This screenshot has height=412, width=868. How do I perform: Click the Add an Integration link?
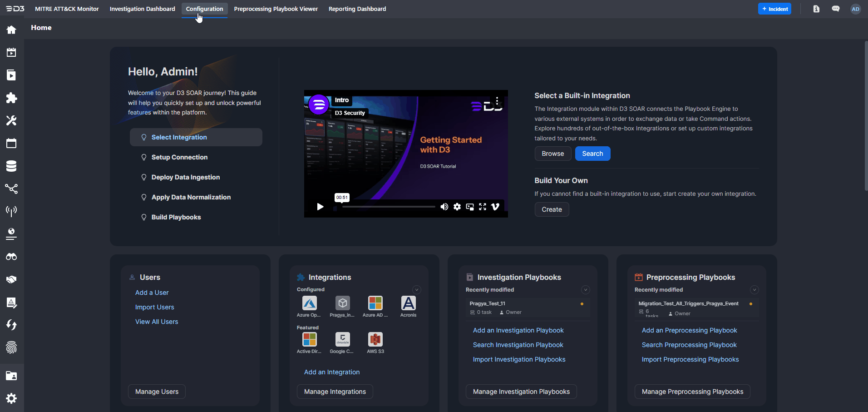[x=331, y=372]
